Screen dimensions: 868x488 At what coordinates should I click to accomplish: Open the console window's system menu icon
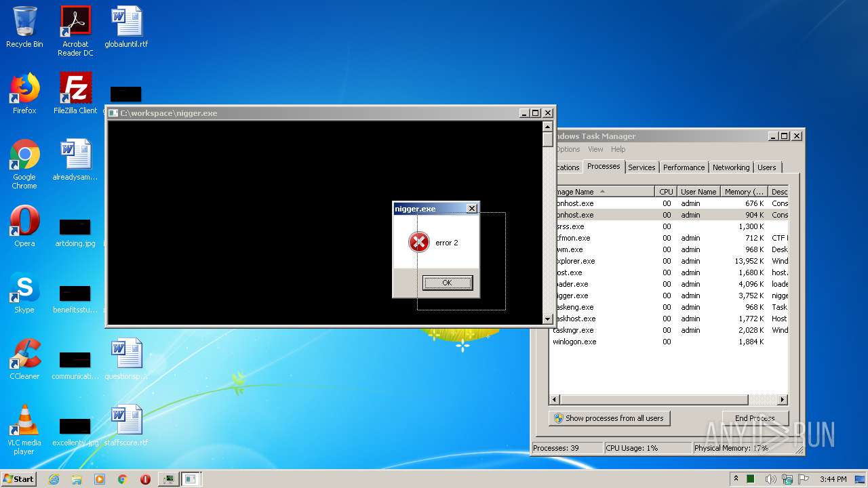point(114,113)
